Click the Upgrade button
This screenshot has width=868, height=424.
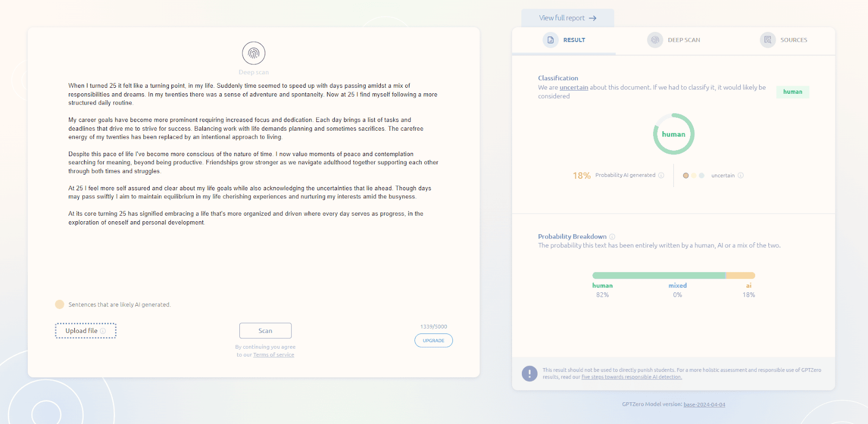pos(433,341)
